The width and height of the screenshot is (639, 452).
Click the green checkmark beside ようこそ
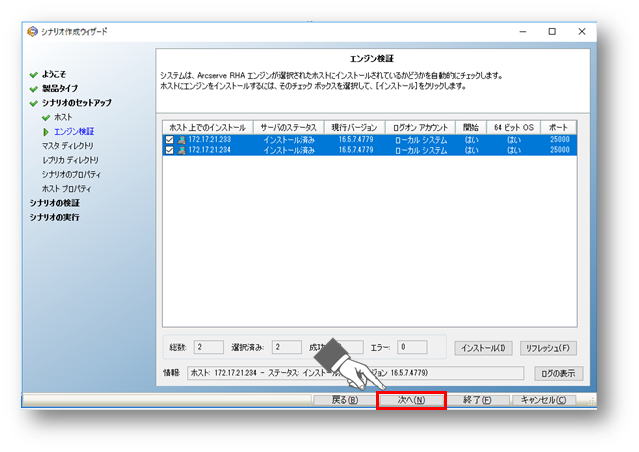point(34,75)
